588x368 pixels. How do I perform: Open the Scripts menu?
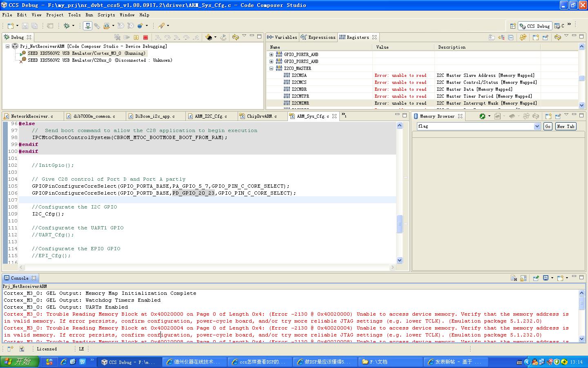pyautogui.click(x=106, y=15)
